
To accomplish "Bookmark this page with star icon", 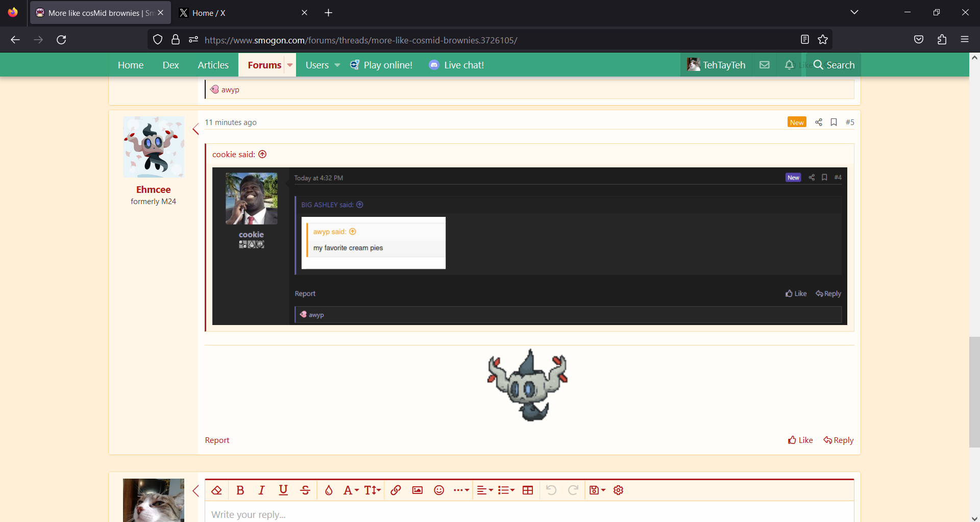I will coord(823,40).
